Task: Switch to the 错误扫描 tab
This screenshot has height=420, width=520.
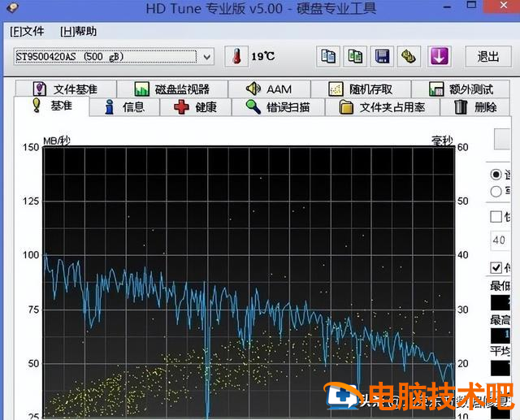Action: [278, 107]
